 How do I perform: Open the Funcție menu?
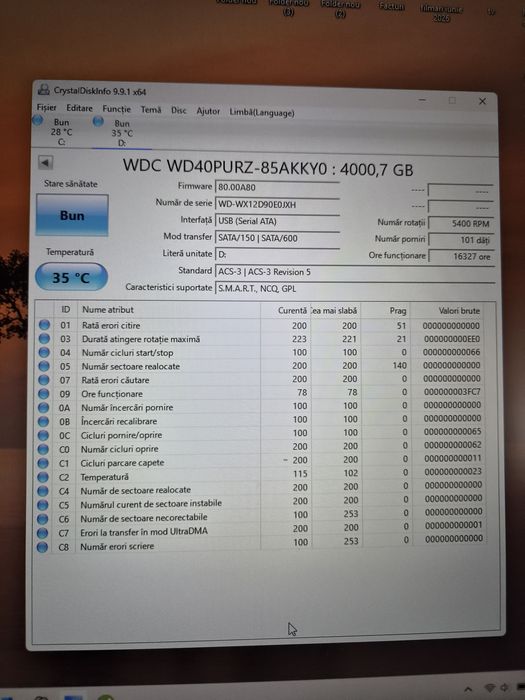click(117, 109)
